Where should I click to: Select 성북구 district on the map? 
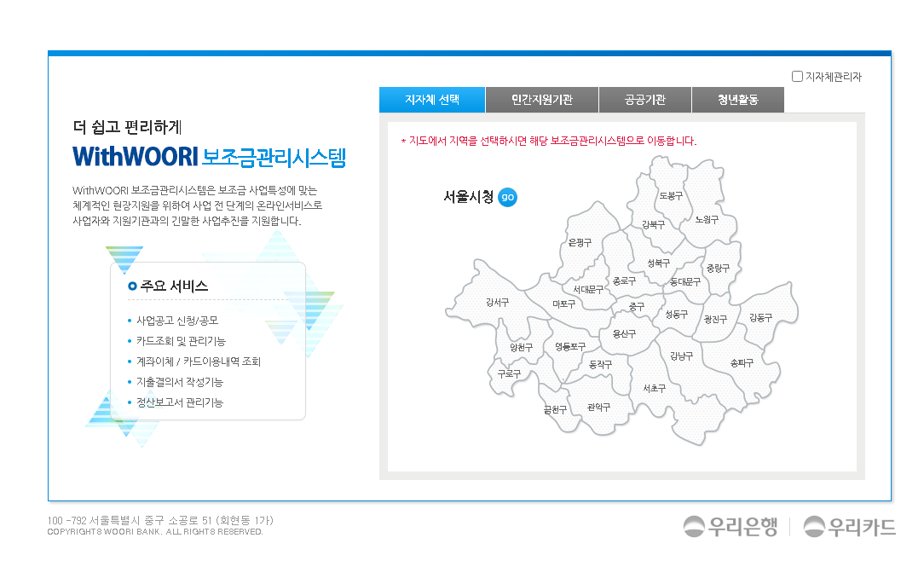658,263
